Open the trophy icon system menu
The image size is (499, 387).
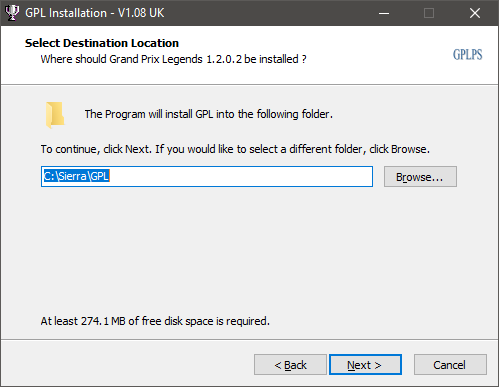point(12,13)
